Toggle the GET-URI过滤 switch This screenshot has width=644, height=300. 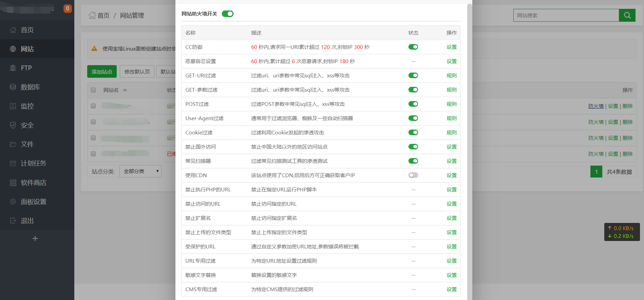[413, 75]
